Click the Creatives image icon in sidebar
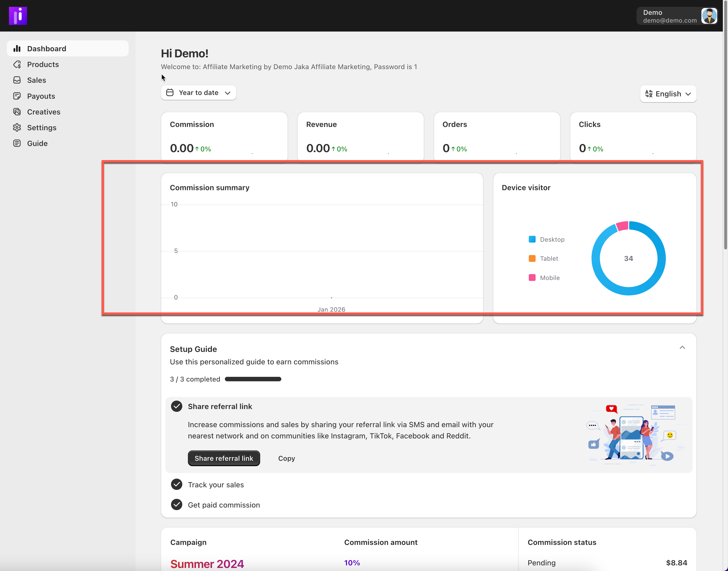The width and height of the screenshot is (728, 571). (17, 112)
